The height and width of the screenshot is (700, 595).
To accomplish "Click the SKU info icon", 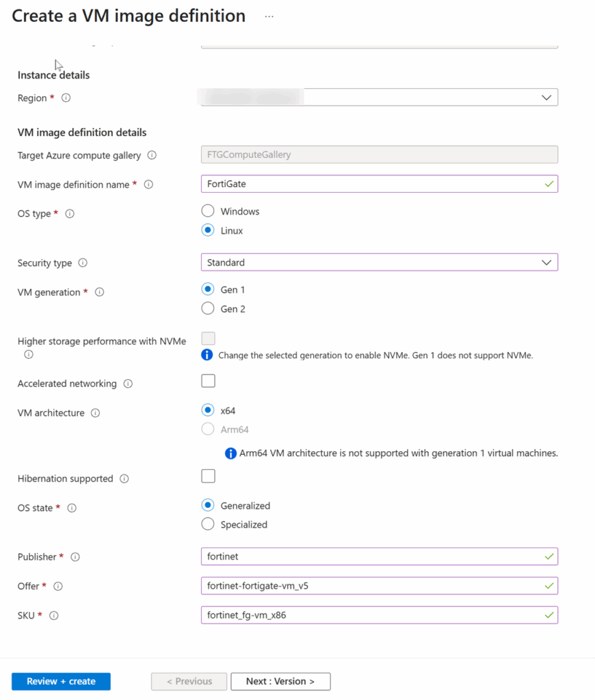I will pyautogui.click(x=54, y=615).
